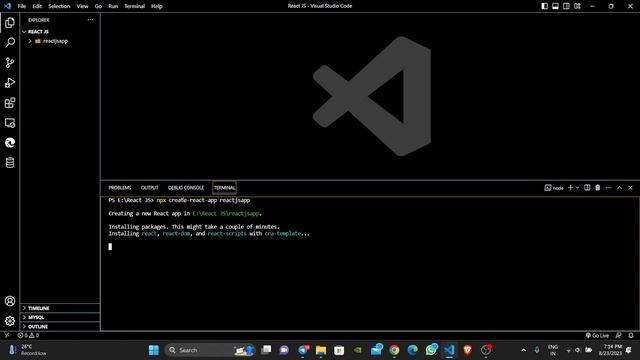
Task: Create a new terminal with the plus icon
Action: click(x=570, y=187)
